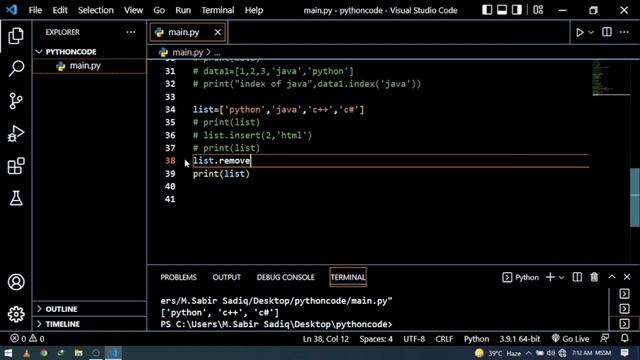Open notifications bell in status bar

[624, 338]
